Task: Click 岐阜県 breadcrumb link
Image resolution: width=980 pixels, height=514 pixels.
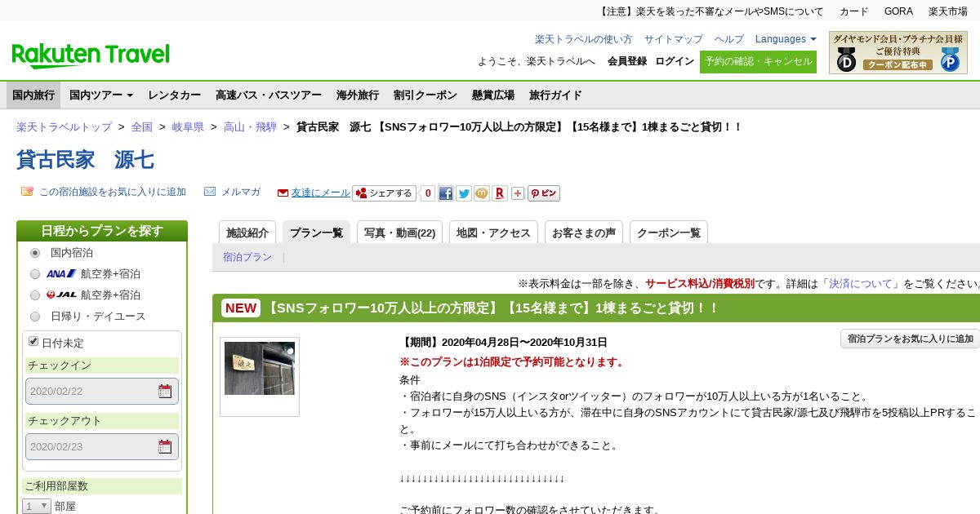Action: [188, 127]
